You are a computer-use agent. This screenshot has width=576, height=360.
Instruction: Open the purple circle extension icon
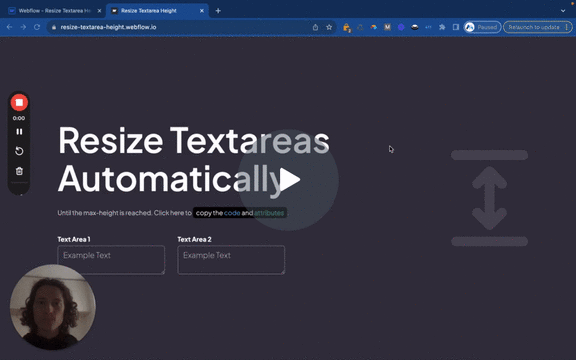pyautogui.click(x=401, y=27)
